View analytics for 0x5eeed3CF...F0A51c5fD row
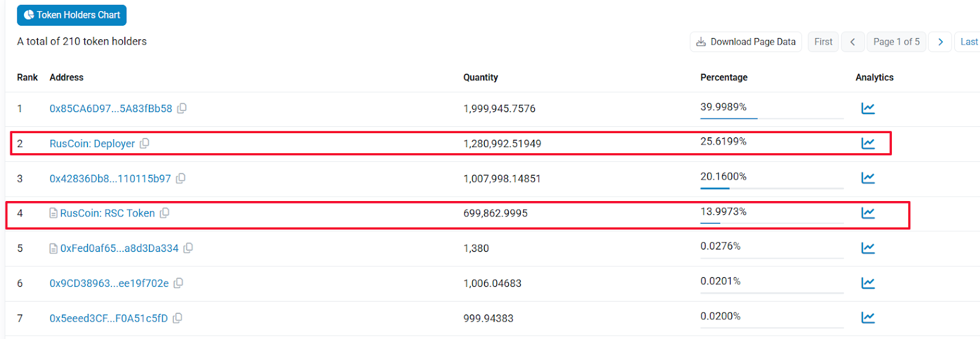Image resolution: width=980 pixels, height=339 pixels. 868,318
